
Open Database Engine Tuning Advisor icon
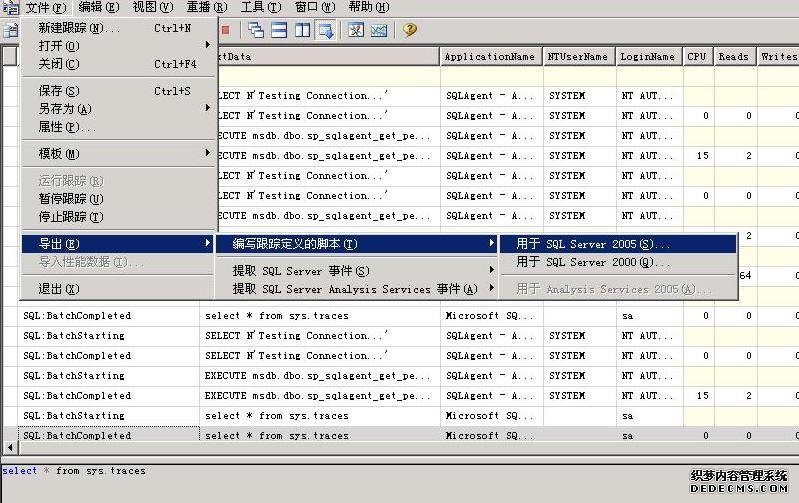pyautogui.click(x=356, y=30)
